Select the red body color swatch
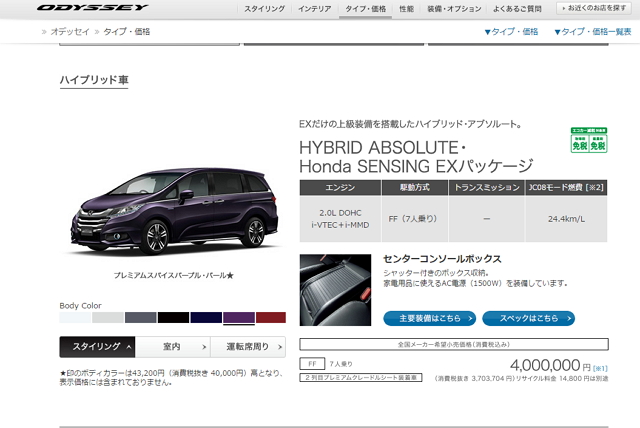The width and height of the screenshot is (640, 428). point(271,317)
